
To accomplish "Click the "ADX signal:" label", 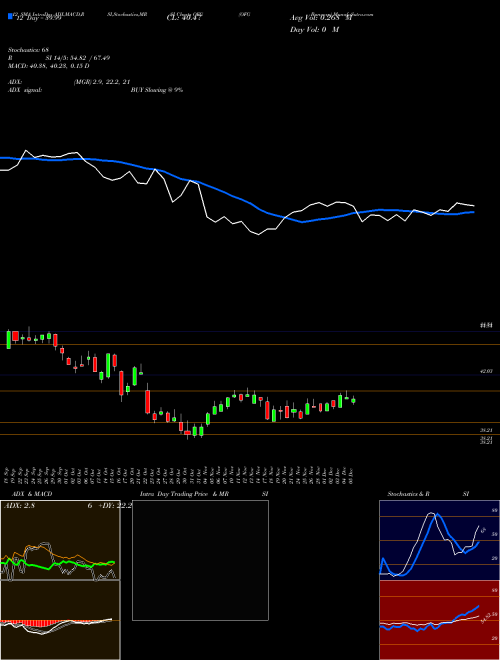I will click(25, 90).
